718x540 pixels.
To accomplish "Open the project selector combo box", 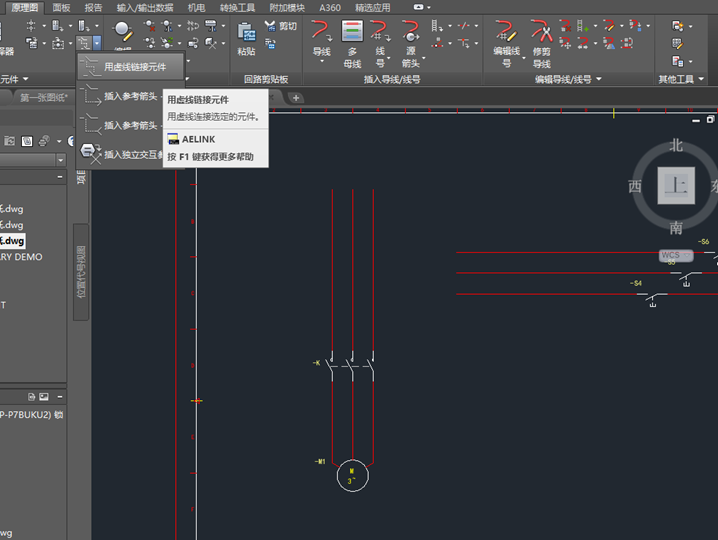I will coord(61,160).
